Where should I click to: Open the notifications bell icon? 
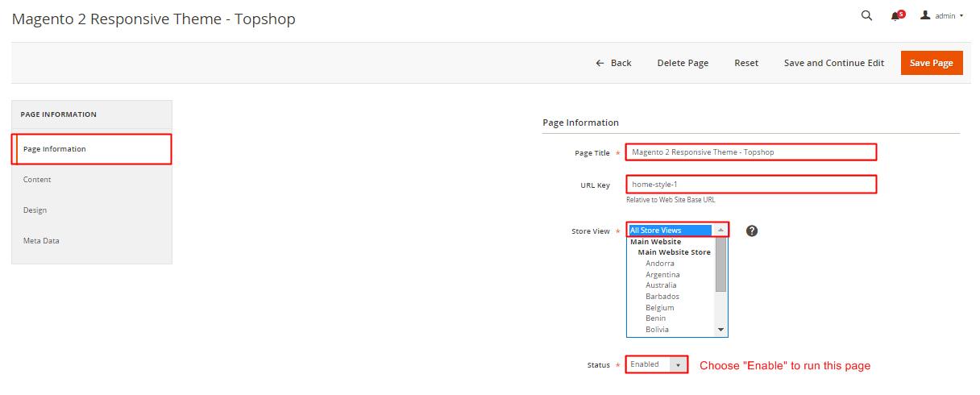896,15
